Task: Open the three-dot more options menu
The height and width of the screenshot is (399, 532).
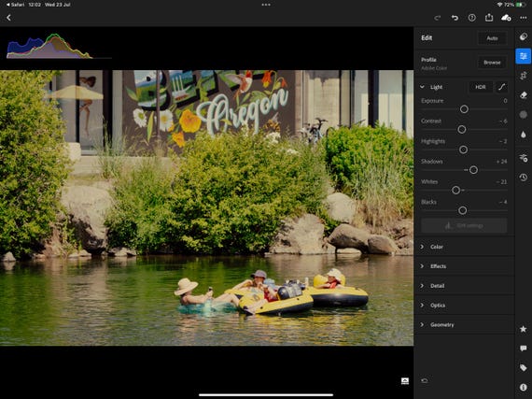Action: coord(524,18)
